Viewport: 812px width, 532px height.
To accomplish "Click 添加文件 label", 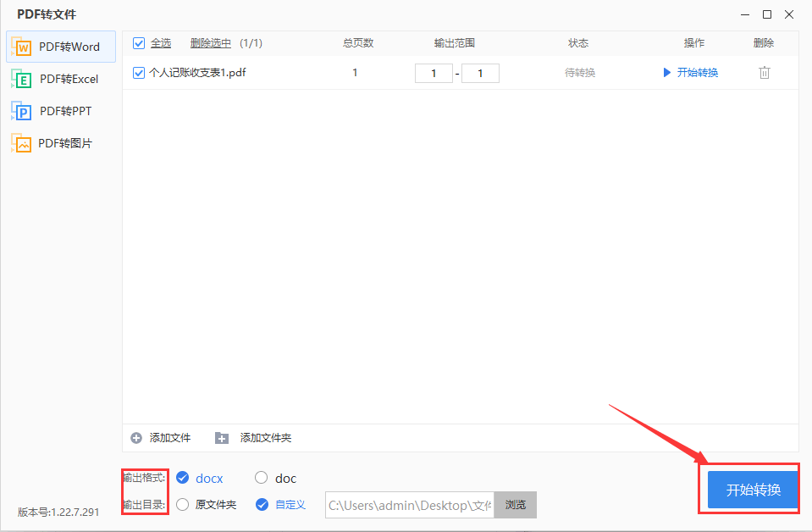I will [170, 438].
